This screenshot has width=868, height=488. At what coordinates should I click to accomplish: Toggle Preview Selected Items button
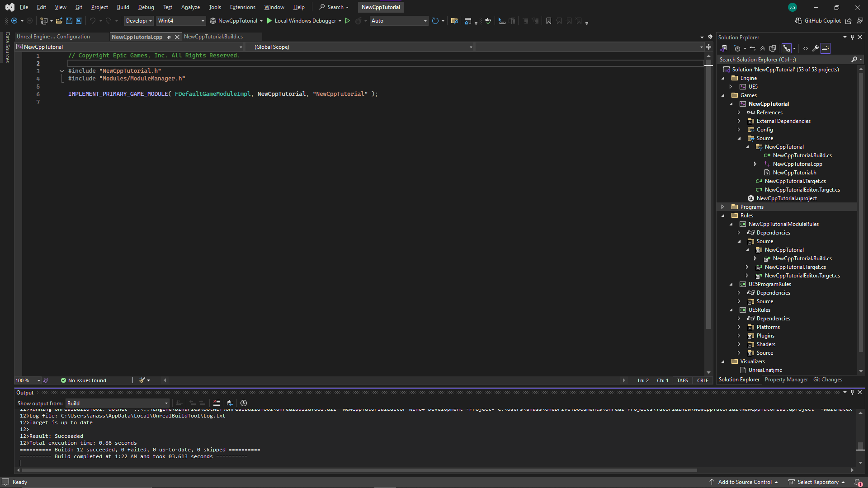pos(826,48)
